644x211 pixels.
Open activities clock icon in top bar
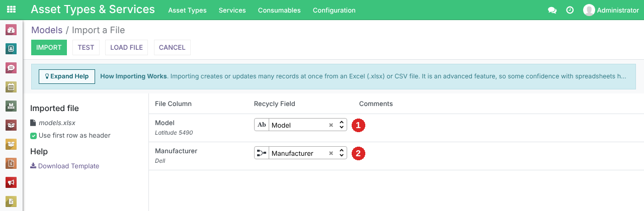570,10
